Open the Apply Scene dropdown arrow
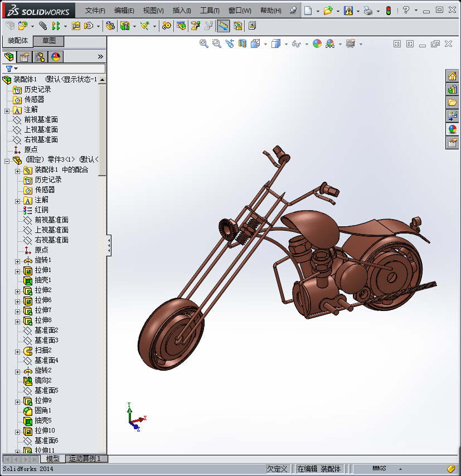This screenshot has width=461, height=476. tap(340, 45)
